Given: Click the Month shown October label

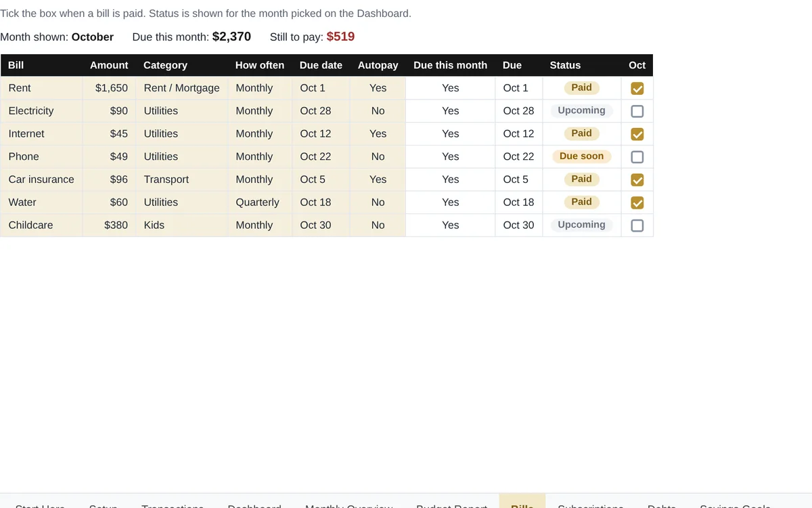Looking at the screenshot, I should click(57, 37).
